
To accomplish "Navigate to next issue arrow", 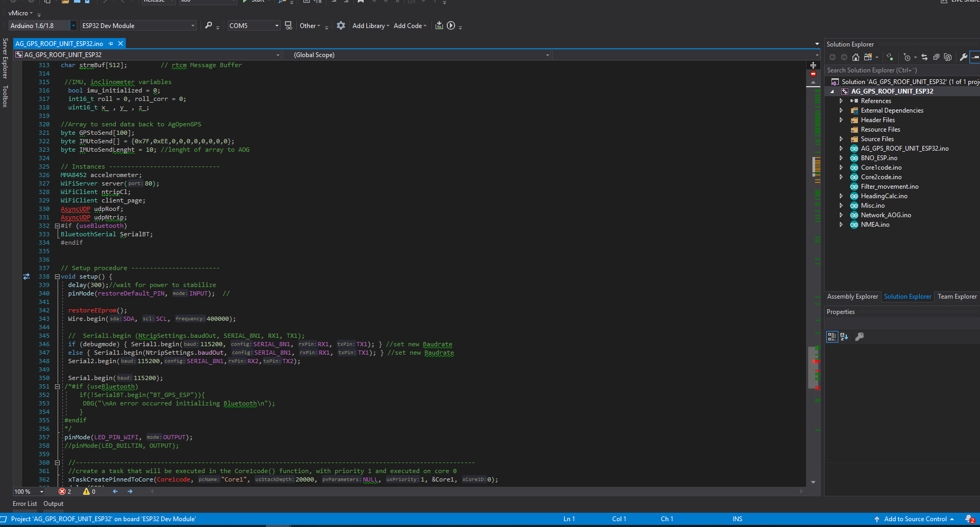I will [130, 492].
